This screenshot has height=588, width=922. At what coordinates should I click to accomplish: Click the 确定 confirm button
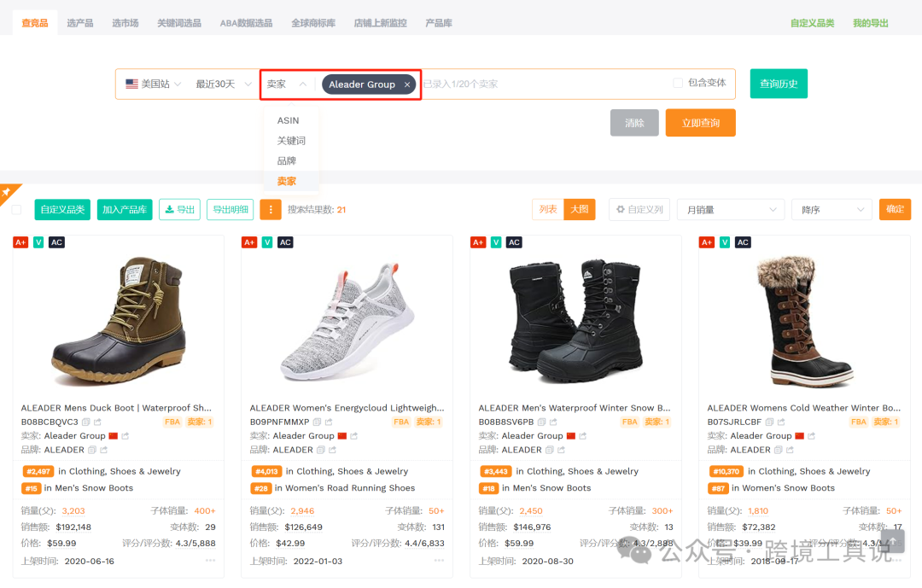point(895,209)
